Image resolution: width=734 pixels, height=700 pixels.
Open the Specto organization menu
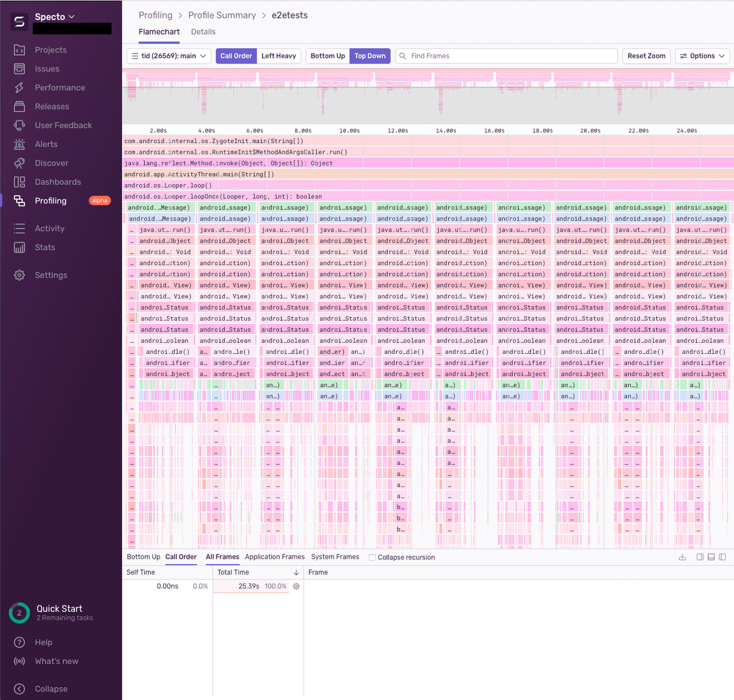click(x=55, y=17)
